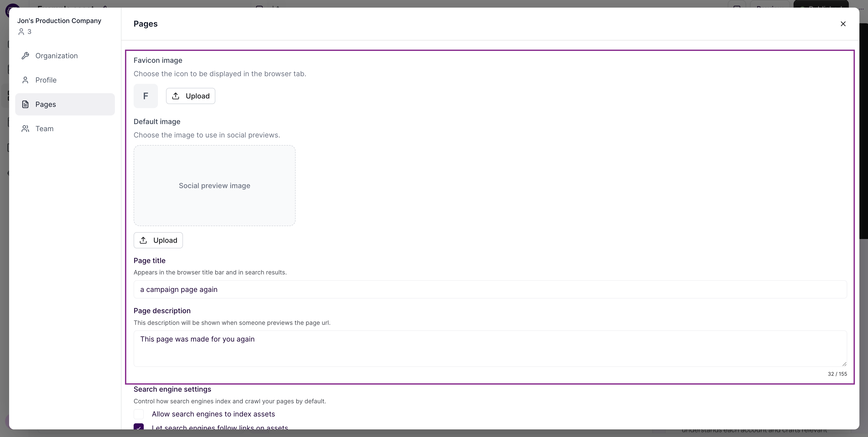Viewport: 868px width, 437px height.
Task: Select the Pages settings section
Action: (x=65, y=104)
